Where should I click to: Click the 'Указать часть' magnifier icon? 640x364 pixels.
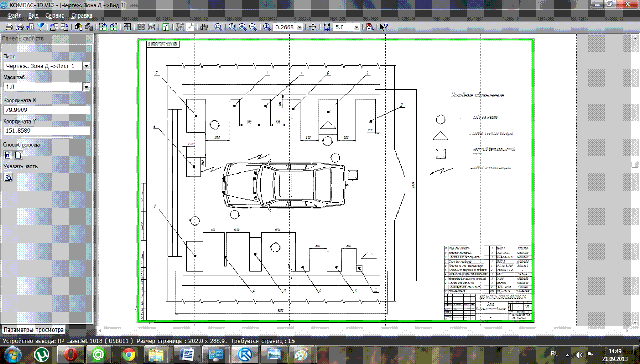tap(8, 177)
